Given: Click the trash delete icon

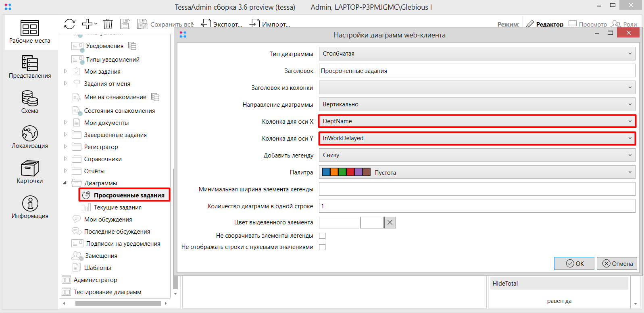Looking at the screenshot, I should pos(108,24).
